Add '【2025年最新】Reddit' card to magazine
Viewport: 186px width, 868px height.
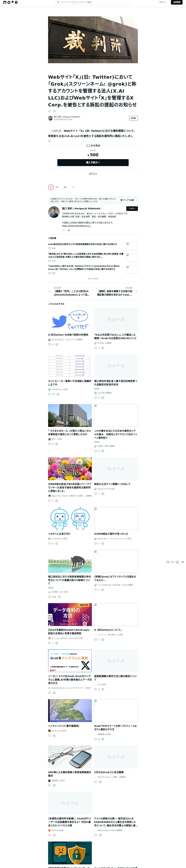(57, 643)
